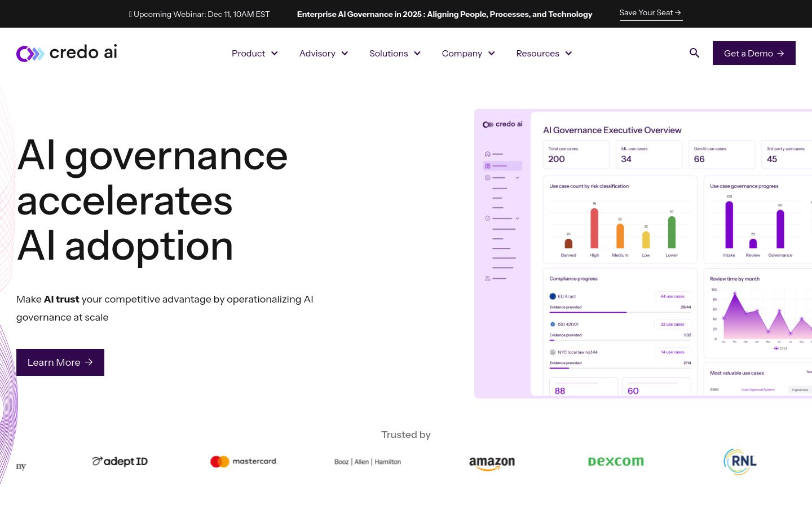Click the EU AI act progress bar
Screen dimensions: 812x508
(x=620, y=312)
